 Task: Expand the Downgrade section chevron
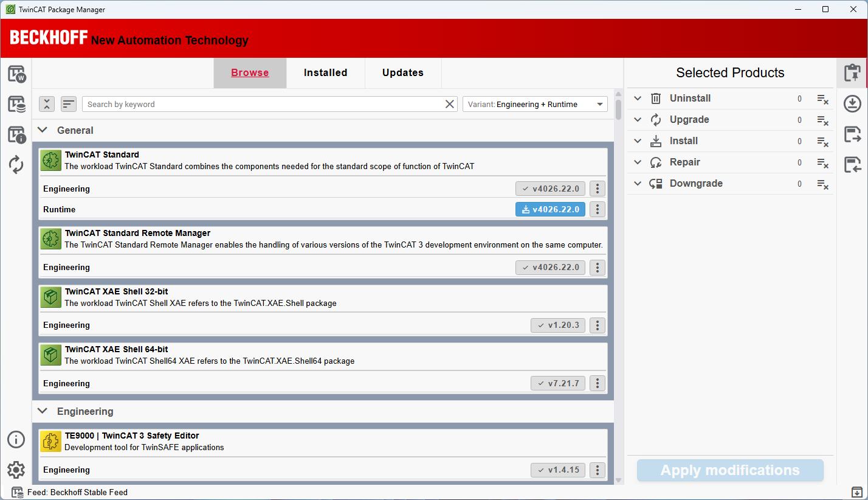point(638,184)
